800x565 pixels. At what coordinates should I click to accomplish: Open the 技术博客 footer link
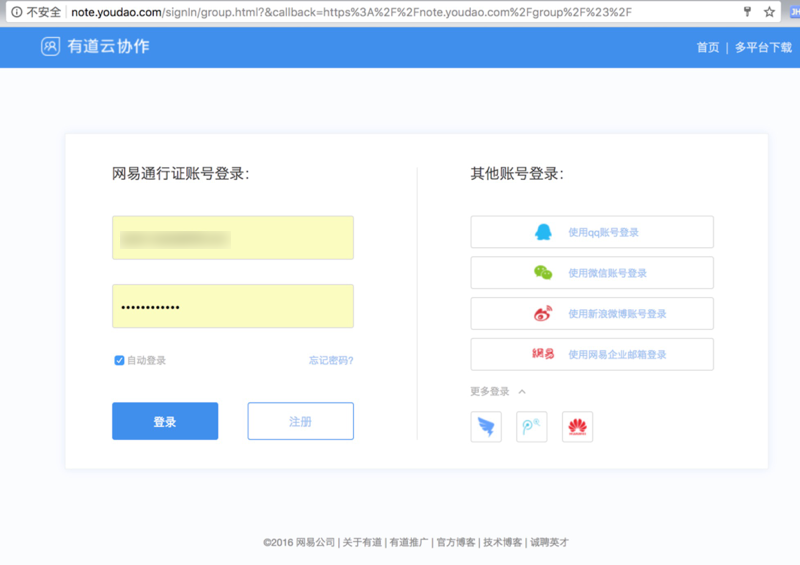tap(503, 542)
